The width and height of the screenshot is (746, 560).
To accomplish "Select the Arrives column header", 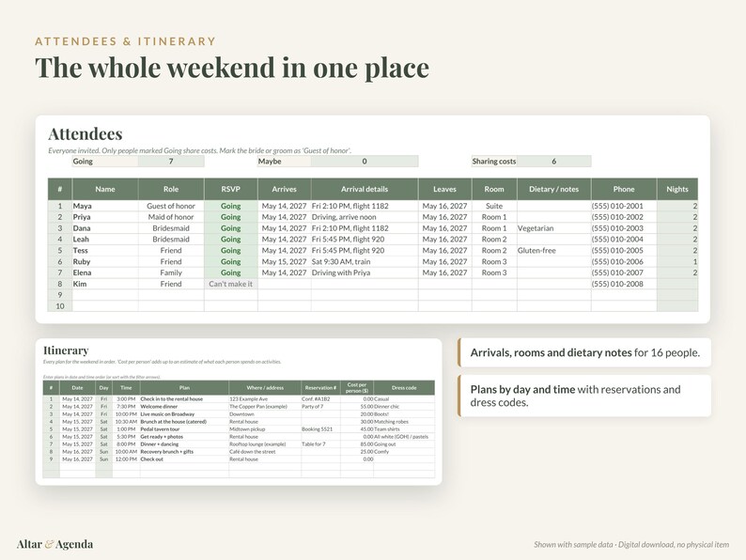I will 284,189.
